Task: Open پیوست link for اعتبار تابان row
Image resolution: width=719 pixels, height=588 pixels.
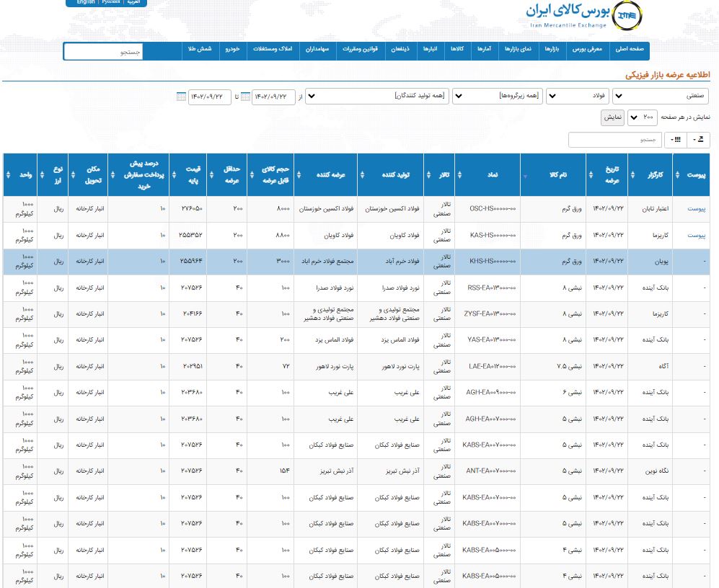Action: (696, 209)
